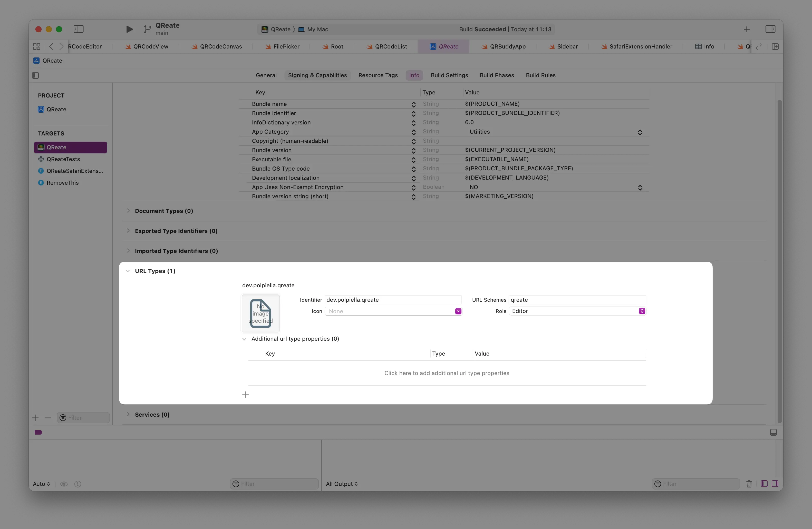Click the variable info icon
This screenshot has height=529, width=812.
pyautogui.click(x=78, y=484)
